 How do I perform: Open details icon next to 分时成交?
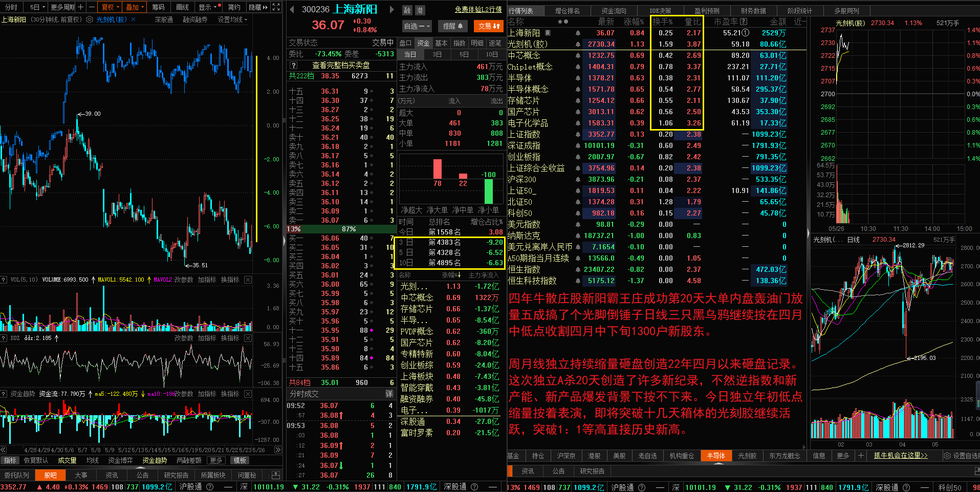(389, 394)
